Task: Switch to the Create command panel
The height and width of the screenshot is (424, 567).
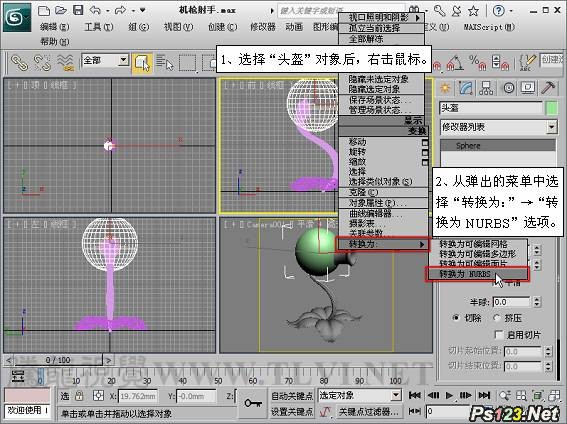Action: coord(445,88)
